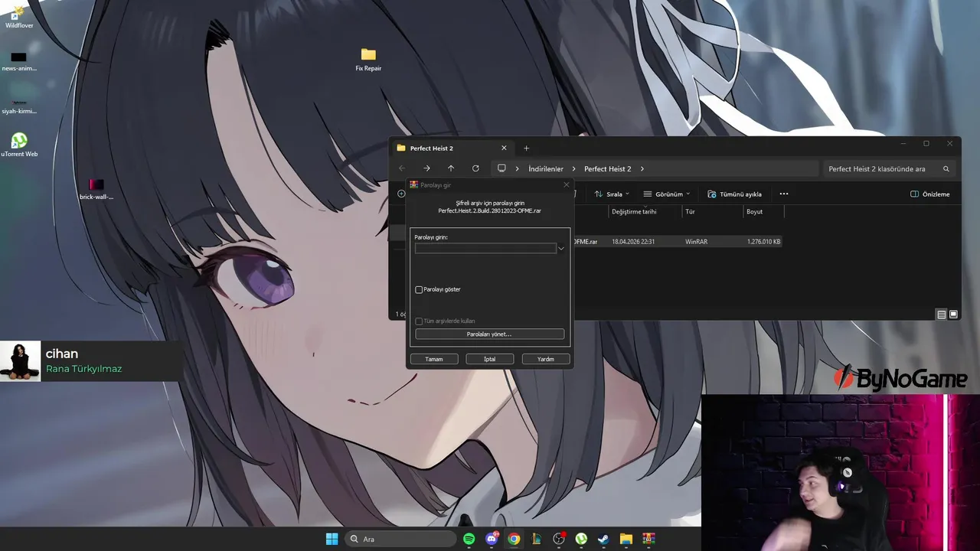The width and height of the screenshot is (980, 551).
Task: Select the uTorrent Web desktop shortcut
Action: pyautogui.click(x=19, y=145)
